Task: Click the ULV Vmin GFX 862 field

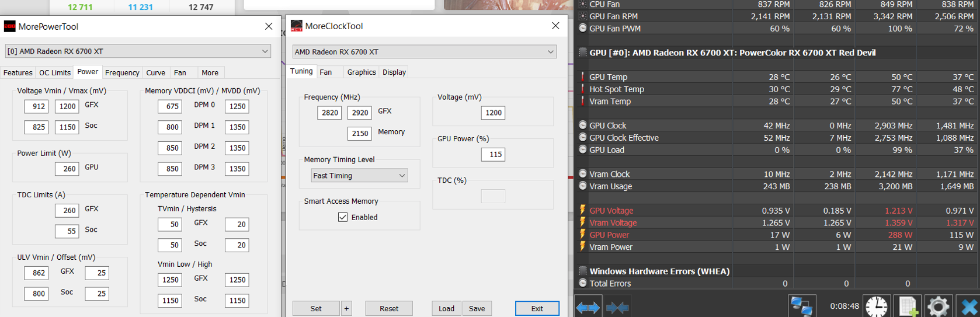Action: (x=36, y=273)
